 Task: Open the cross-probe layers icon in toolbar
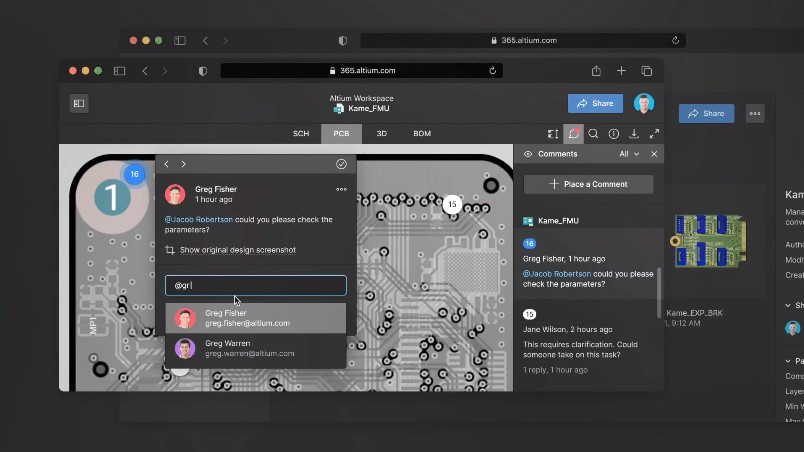point(553,134)
